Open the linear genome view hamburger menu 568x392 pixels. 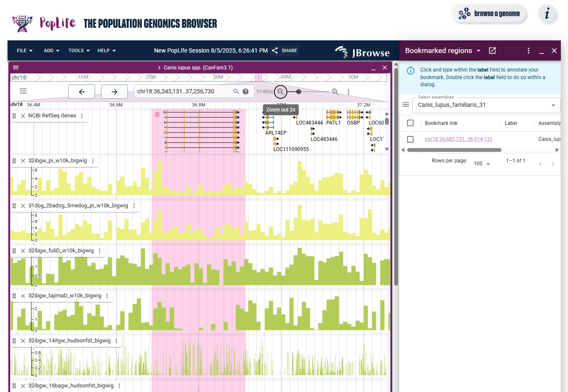coord(16,68)
